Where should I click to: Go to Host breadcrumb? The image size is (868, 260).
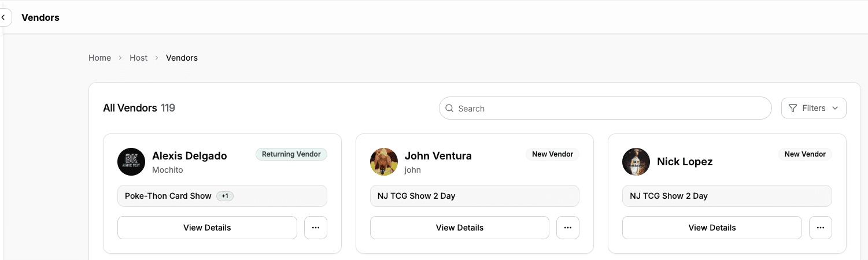click(x=138, y=58)
